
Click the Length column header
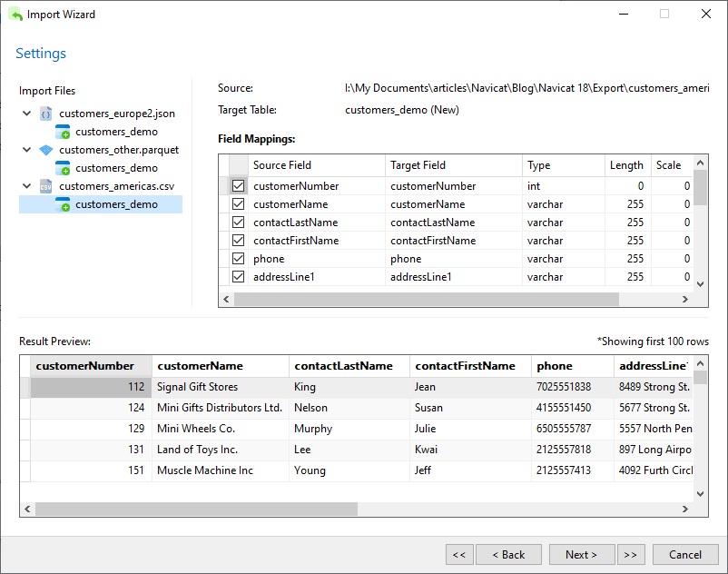coord(627,165)
